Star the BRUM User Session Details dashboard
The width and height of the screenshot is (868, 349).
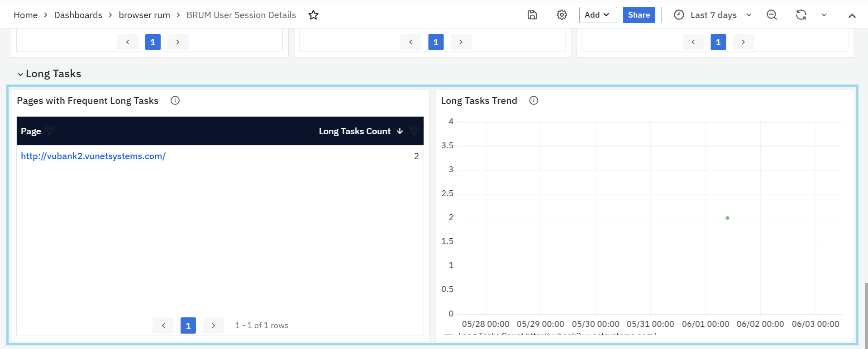coord(313,15)
